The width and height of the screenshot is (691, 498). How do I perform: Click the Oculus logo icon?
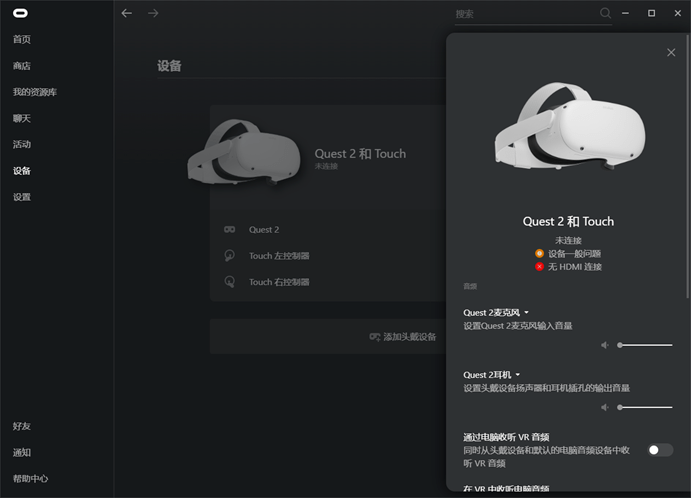(x=20, y=13)
